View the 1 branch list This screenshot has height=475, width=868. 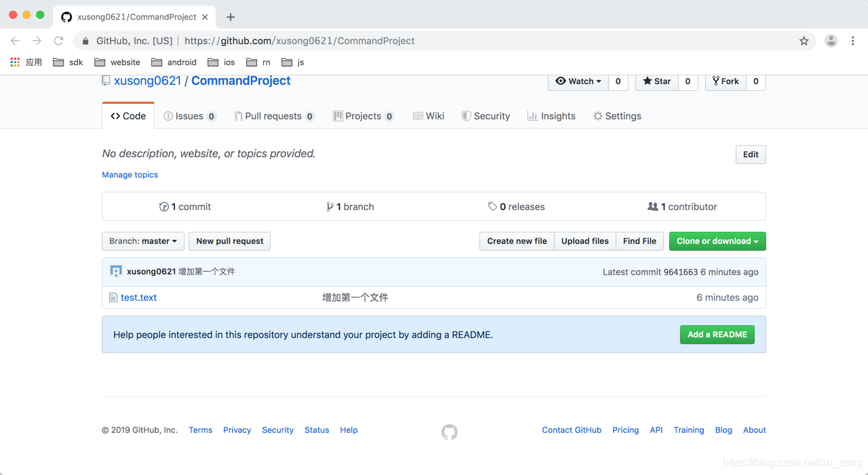pos(350,207)
